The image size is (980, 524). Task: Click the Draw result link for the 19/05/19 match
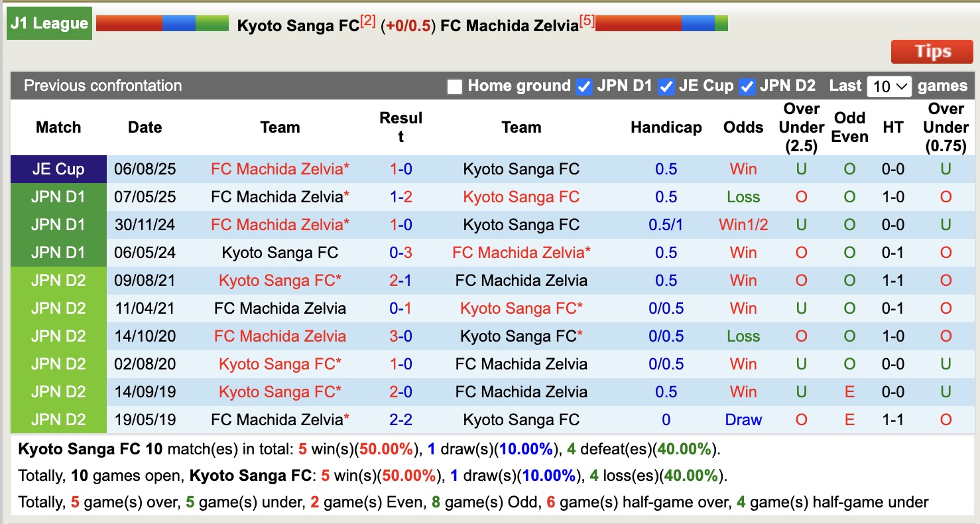[x=743, y=419]
